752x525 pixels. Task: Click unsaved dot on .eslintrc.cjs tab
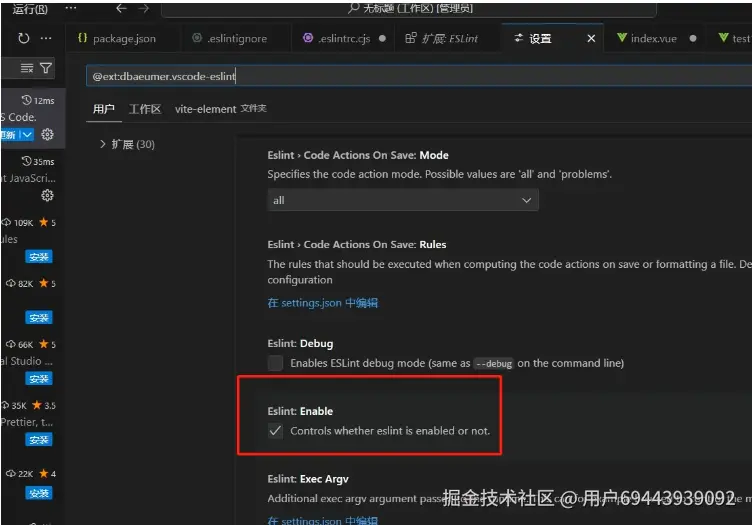click(x=382, y=38)
